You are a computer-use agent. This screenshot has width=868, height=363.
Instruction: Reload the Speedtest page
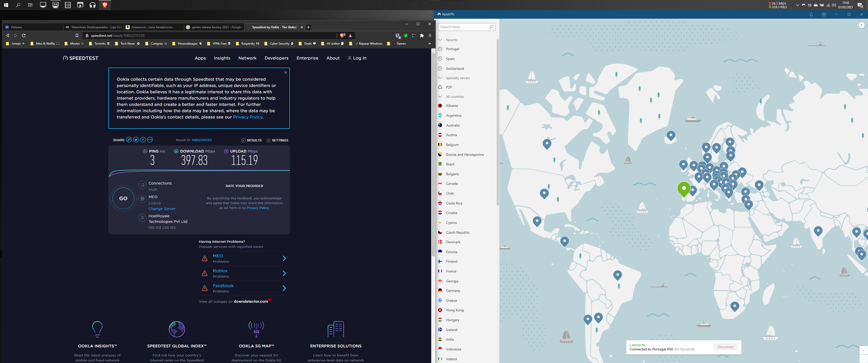[23, 35]
